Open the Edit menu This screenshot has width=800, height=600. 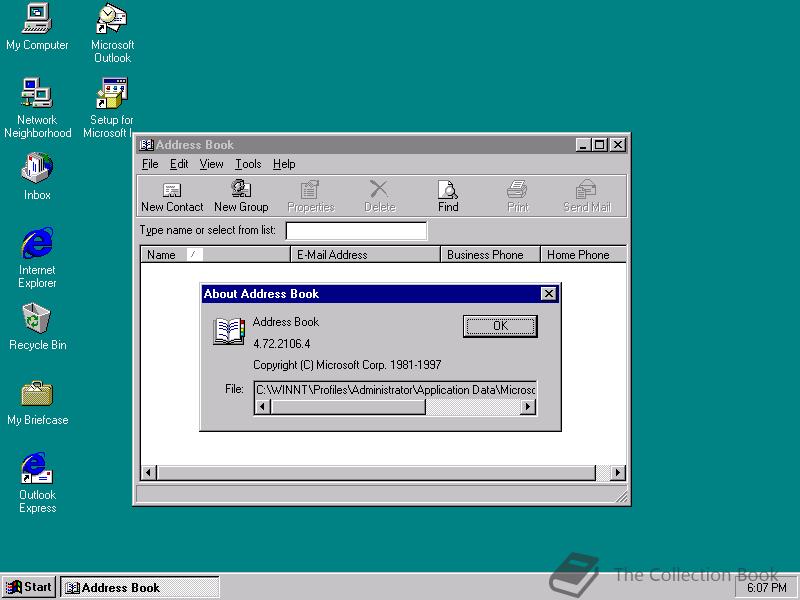(x=179, y=164)
